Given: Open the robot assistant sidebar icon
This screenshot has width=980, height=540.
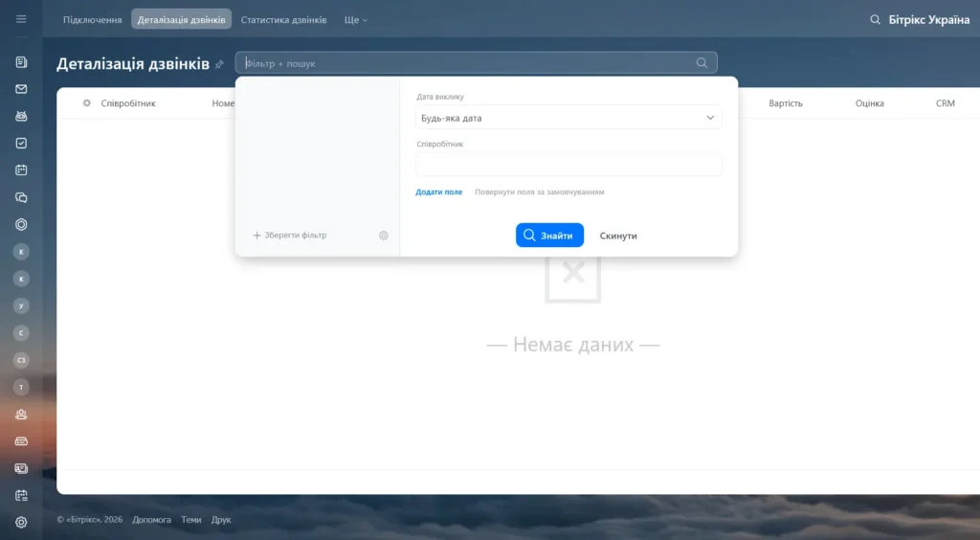Looking at the screenshot, I should 21,116.
